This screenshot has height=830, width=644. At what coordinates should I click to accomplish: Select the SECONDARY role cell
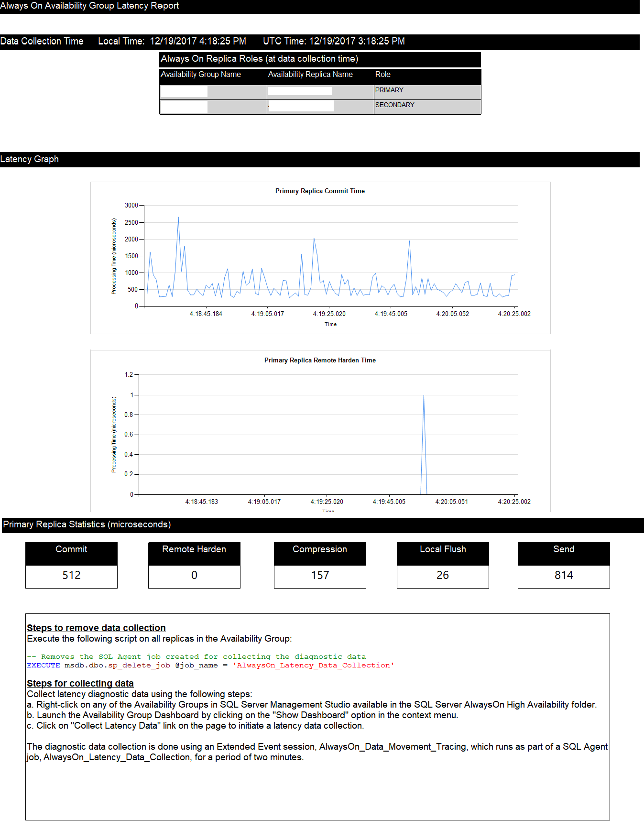point(394,105)
